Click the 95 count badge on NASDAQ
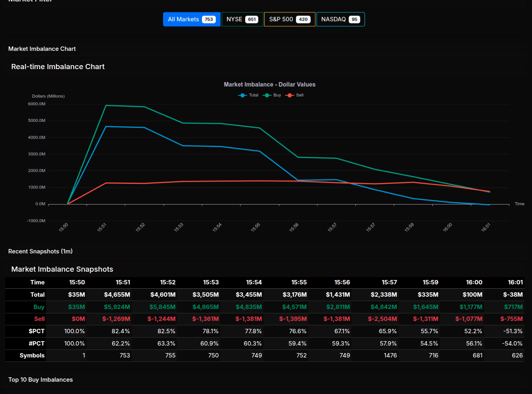Image resolution: width=532 pixels, height=394 pixels. coord(354,19)
